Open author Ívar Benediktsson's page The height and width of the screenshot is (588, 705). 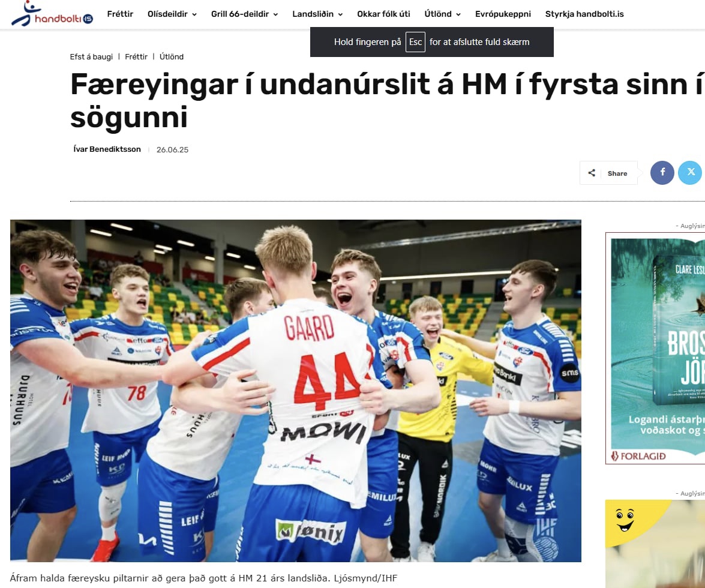pos(107,149)
